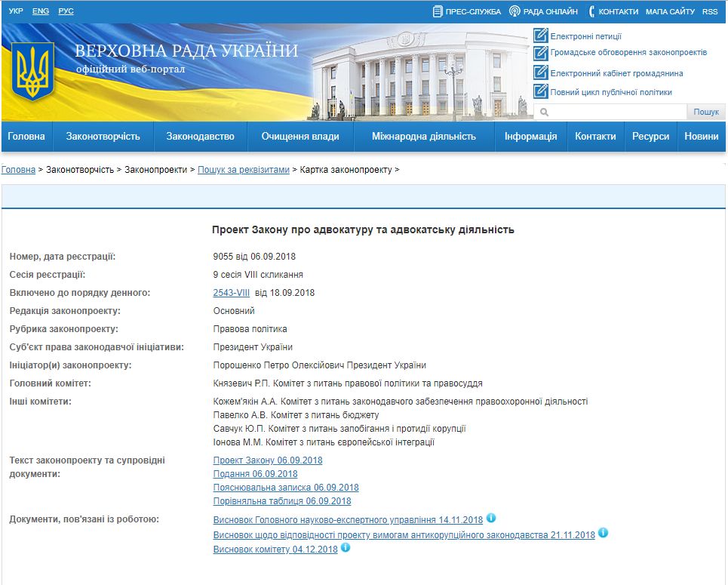The image size is (728, 585).
Task: Open the Пояснювальна записка 06.09.2018 link
Action: [x=286, y=488]
